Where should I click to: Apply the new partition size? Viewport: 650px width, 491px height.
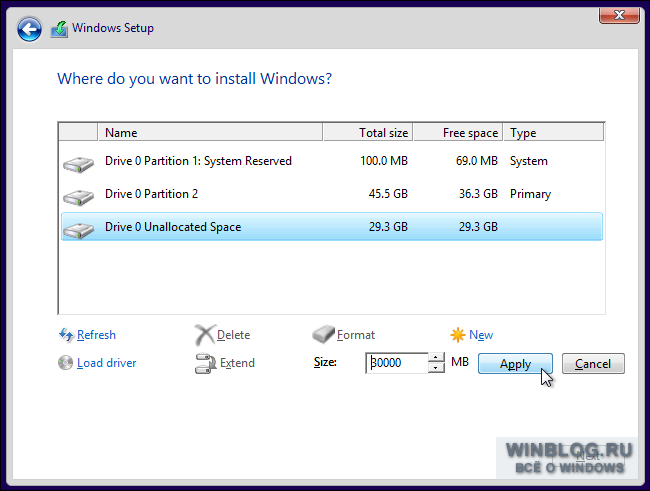tap(515, 364)
